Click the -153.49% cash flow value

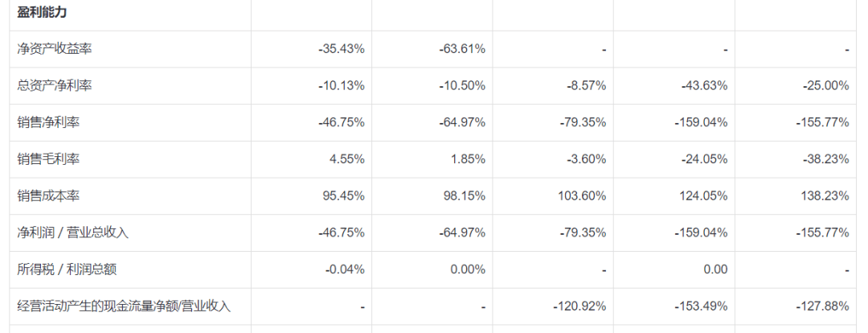(x=700, y=306)
